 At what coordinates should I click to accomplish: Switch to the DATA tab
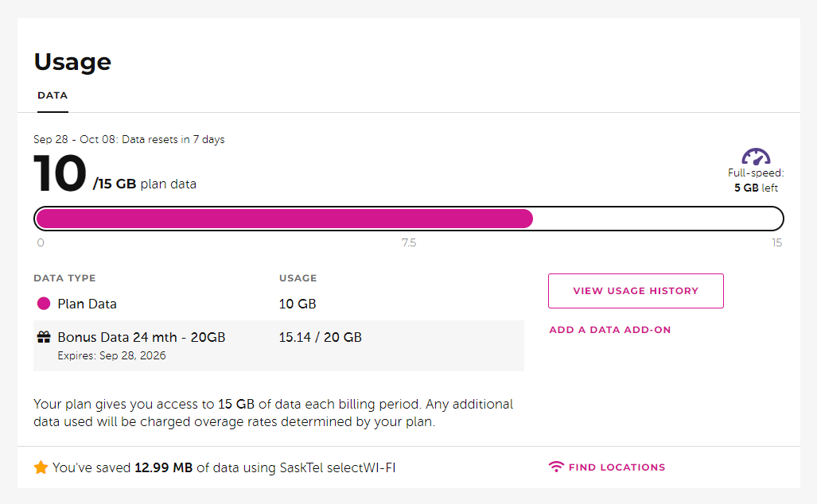coord(52,95)
